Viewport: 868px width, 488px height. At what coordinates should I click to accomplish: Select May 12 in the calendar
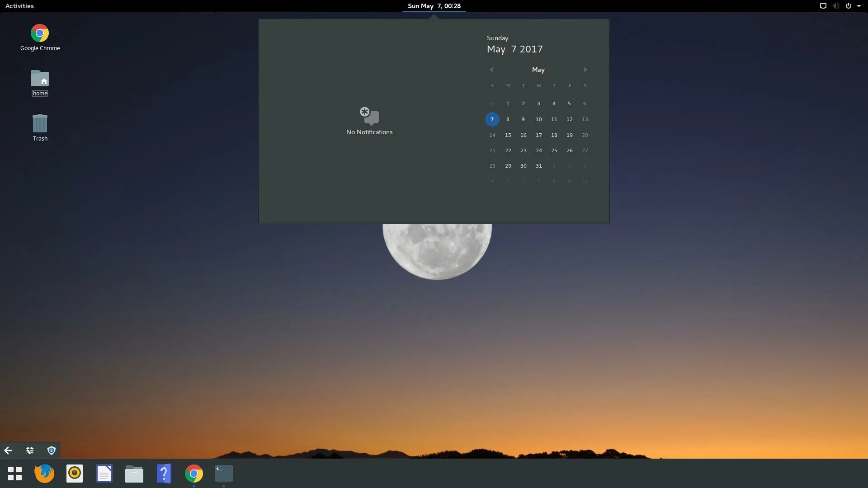[x=569, y=119]
